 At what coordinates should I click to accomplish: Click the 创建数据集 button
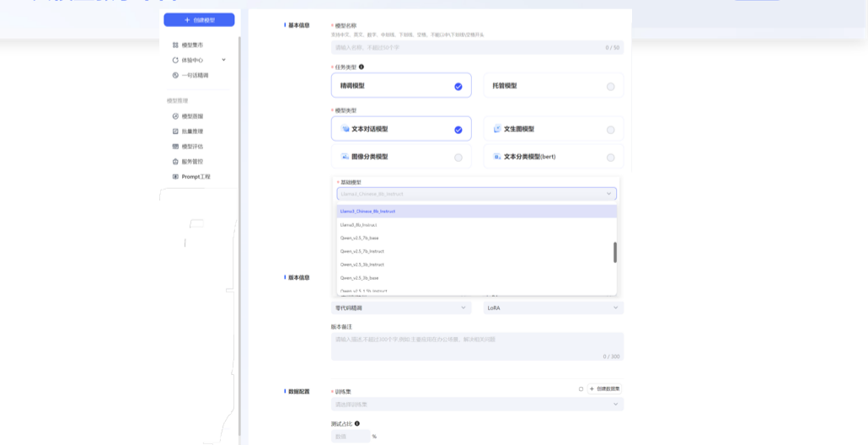coord(604,389)
